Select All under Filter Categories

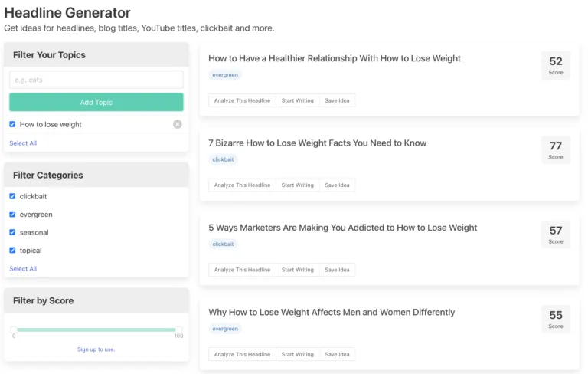coord(23,269)
